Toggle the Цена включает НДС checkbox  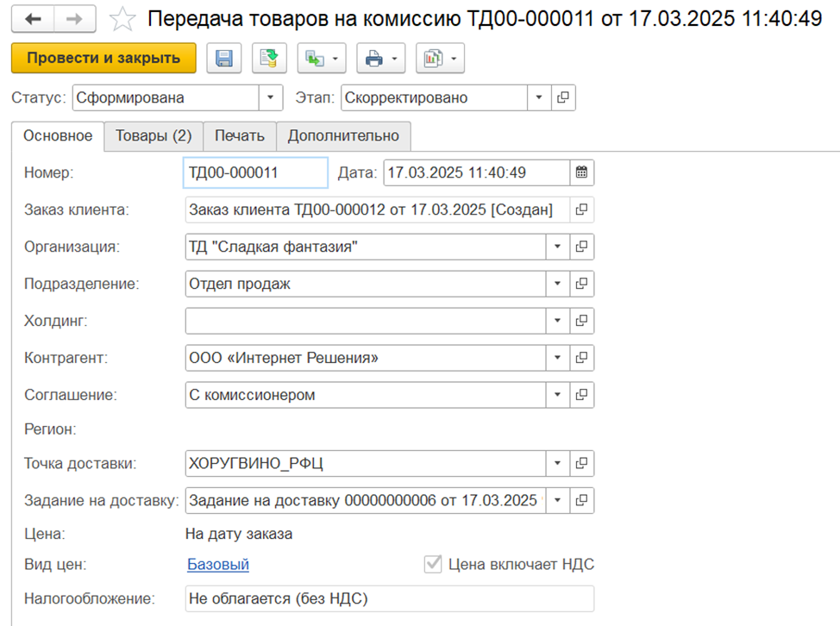pos(433,565)
